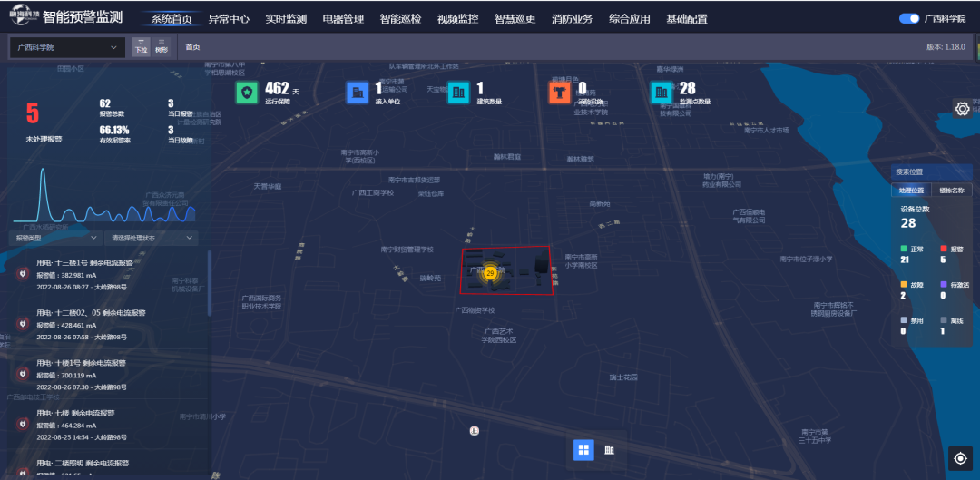
Task: Open map settings gear icon
Action: [963, 110]
